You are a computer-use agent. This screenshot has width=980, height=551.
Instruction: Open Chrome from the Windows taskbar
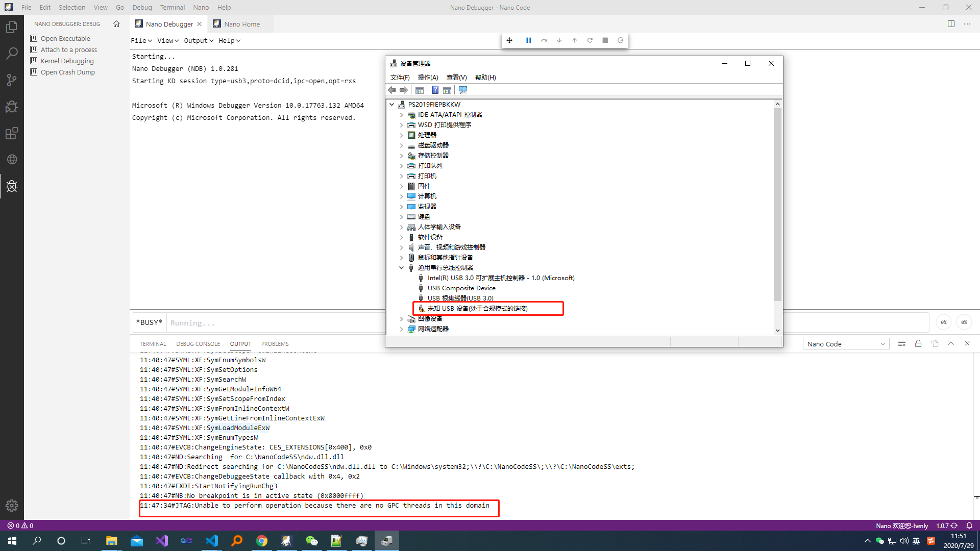pyautogui.click(x=261, y=541)
